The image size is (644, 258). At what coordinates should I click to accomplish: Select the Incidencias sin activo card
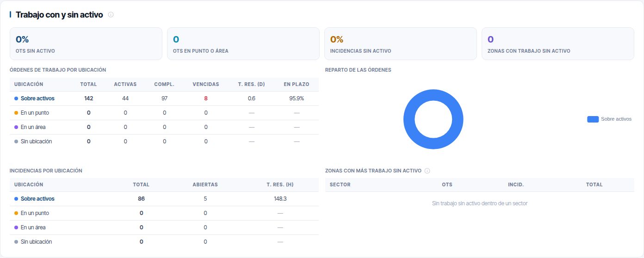tap(401, 44)
